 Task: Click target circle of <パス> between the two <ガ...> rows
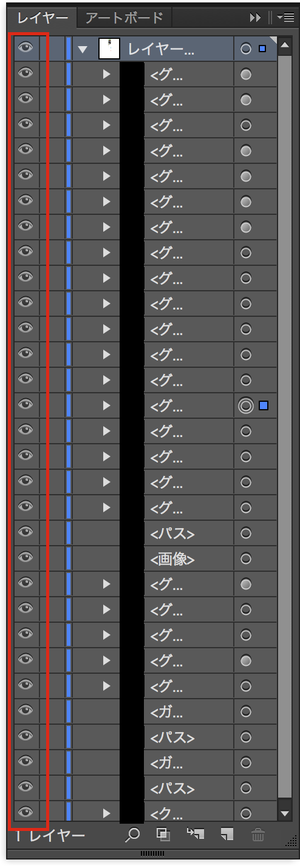[245, 737]
